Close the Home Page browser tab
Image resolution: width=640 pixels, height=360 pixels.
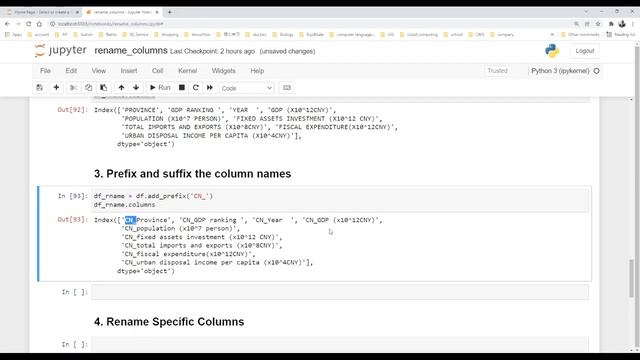point(77,12)
